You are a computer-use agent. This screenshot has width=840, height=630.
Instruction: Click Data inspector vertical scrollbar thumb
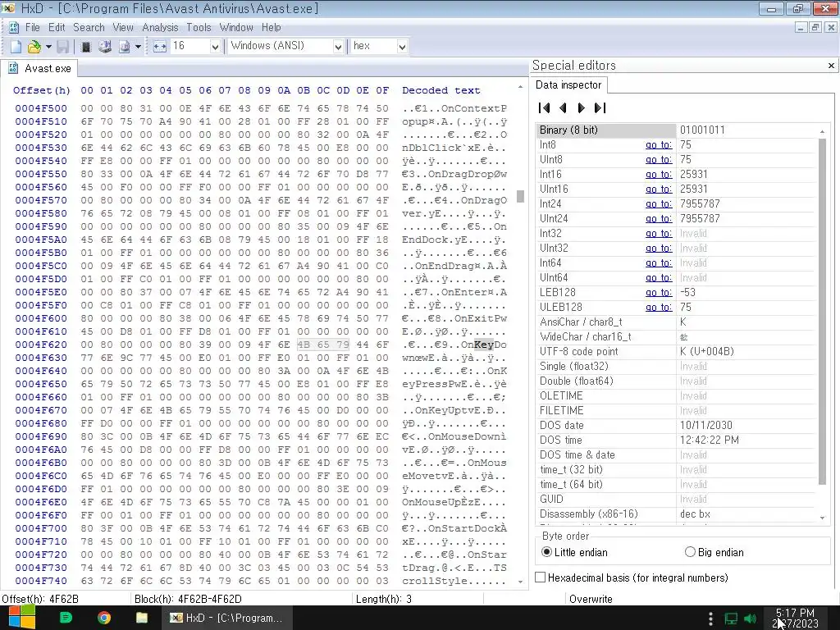[822, 311]
